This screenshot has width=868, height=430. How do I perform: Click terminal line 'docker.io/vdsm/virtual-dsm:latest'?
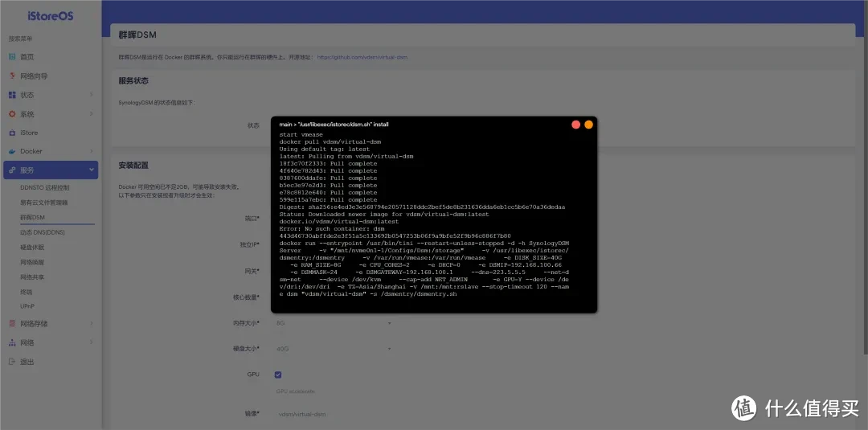[339, 221]
